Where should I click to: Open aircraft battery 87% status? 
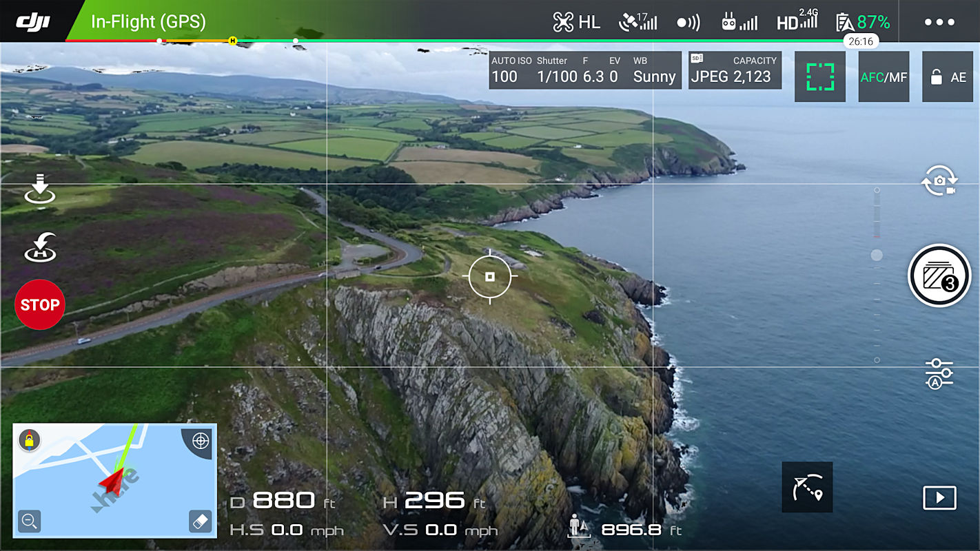[863, 22]
